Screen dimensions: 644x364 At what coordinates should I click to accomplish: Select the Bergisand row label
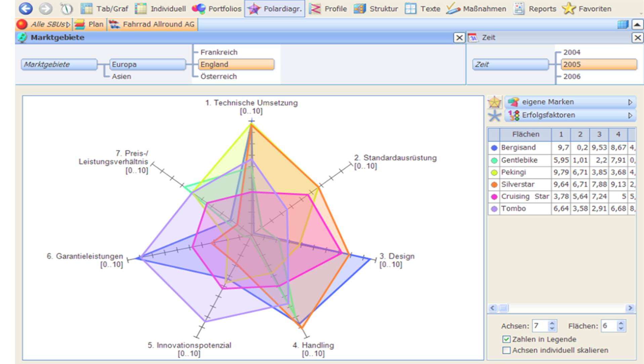point(518,148)
